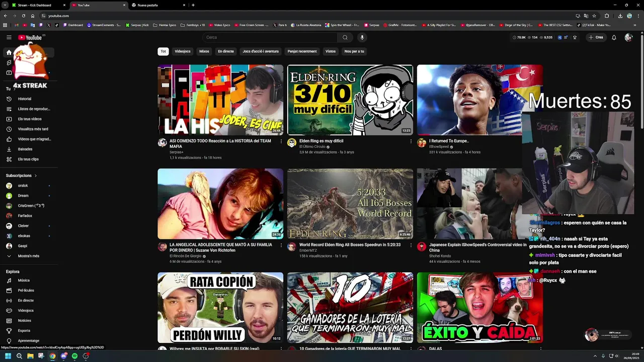Expand Mostra'n més subscriptions

[29, 256]
